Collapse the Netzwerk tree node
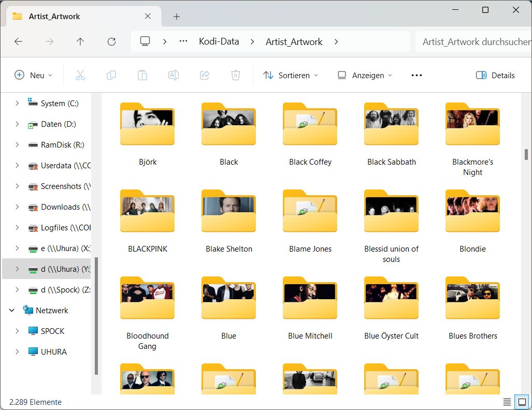This screenshot has height=410, width=532. (12, 310)
